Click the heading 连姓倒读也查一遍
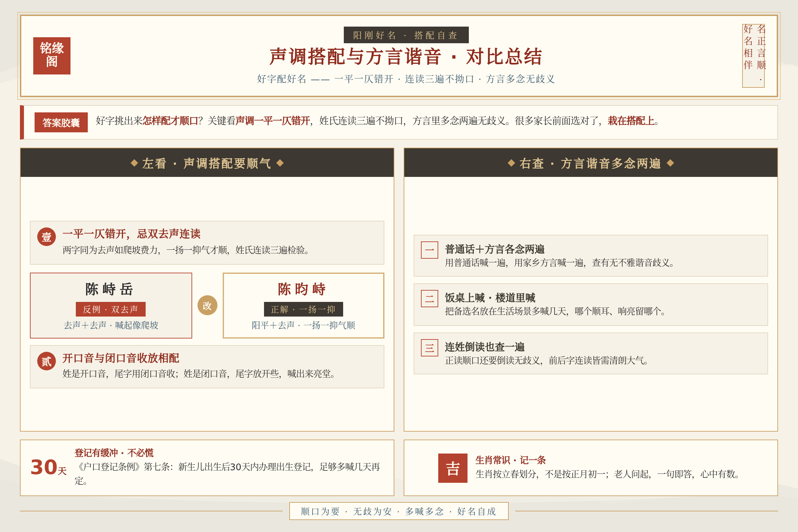Viewport: 798px width, 532px height. pos(485,347)
